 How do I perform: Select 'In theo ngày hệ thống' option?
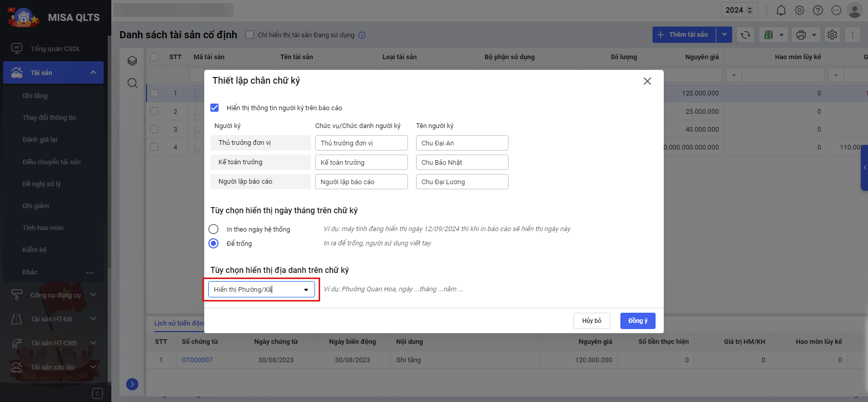214,229
